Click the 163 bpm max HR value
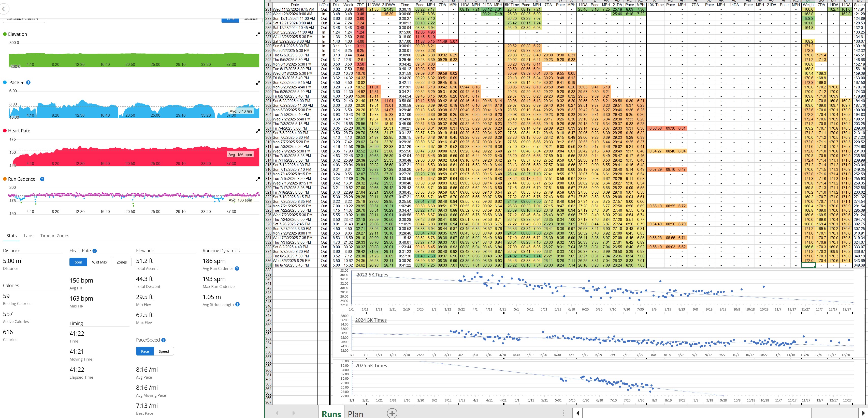Screen dimensions: 868x418 (81, 299)
